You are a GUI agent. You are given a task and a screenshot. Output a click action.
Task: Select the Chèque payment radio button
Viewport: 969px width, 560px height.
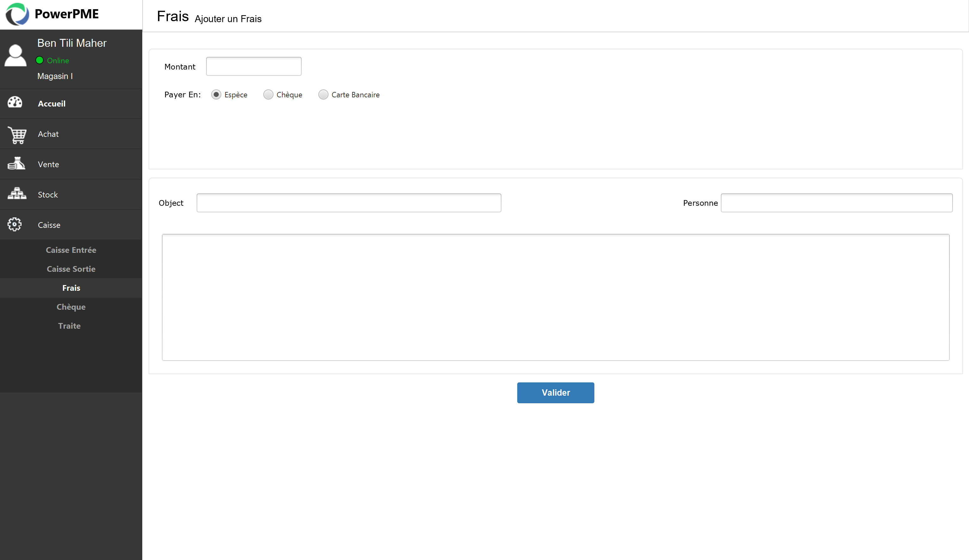(x=268, y=94)
